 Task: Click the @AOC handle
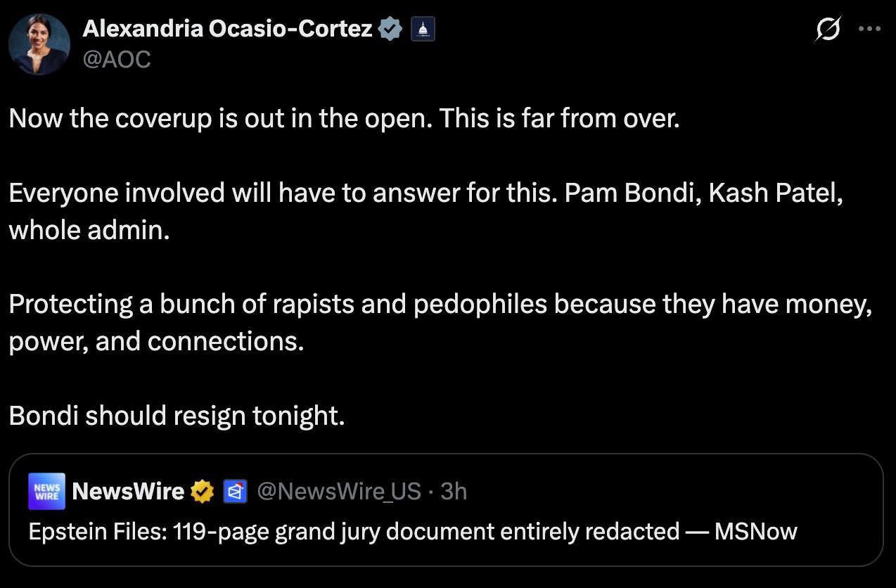[x=117, y=60]
